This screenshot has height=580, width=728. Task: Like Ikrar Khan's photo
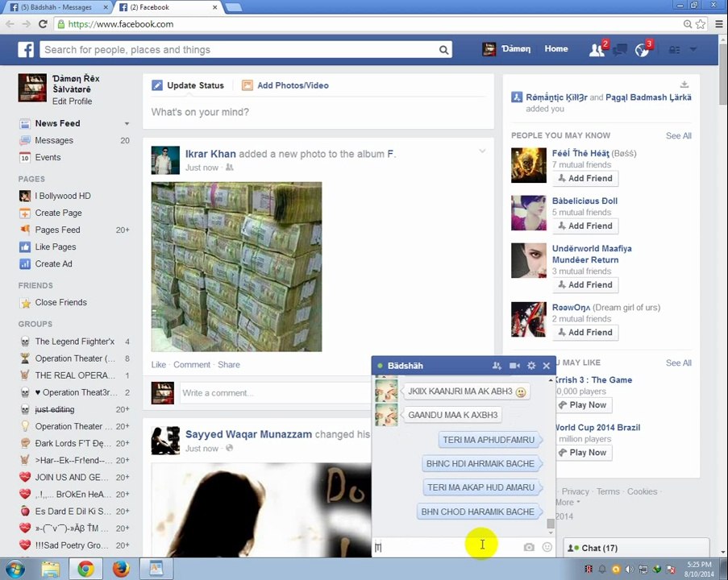tap(158, 365)
